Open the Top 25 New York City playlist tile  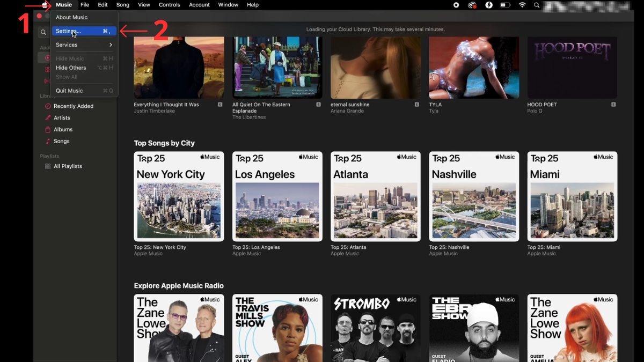point(179,196)
